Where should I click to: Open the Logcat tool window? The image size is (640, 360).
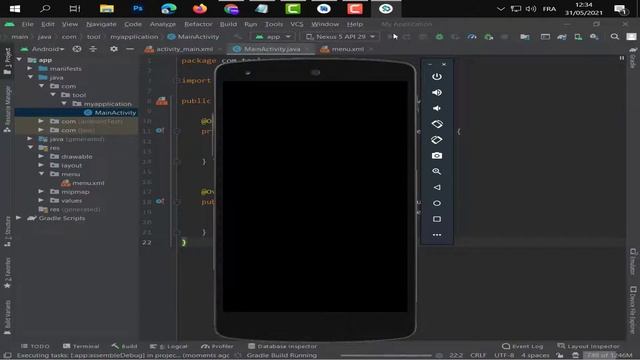tap(169, 346)
